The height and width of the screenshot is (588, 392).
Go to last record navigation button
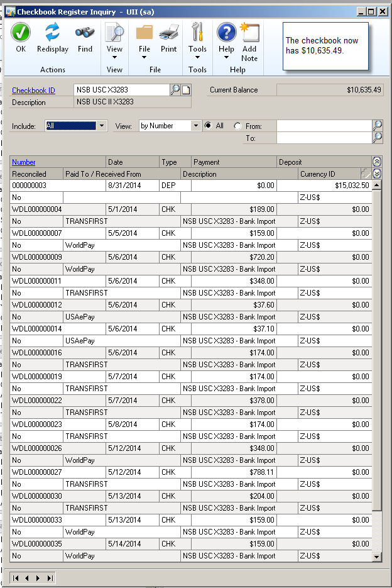pyautogui.click(x=50, y=578)
